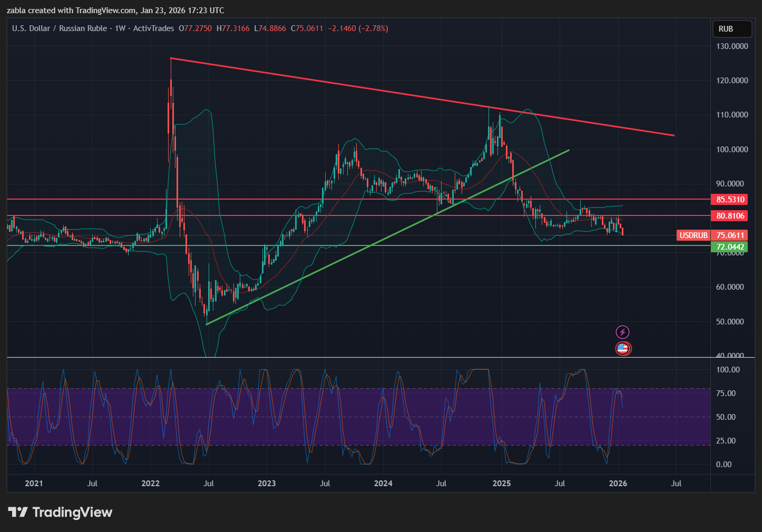This screenshot has height=532, width=762.
Task: Click 130.0000 on the price scale
Action: 732,46
